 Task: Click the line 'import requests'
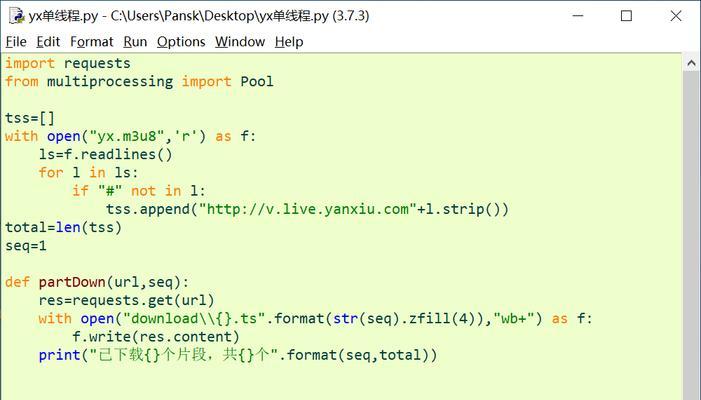click(x=68, y=63)
